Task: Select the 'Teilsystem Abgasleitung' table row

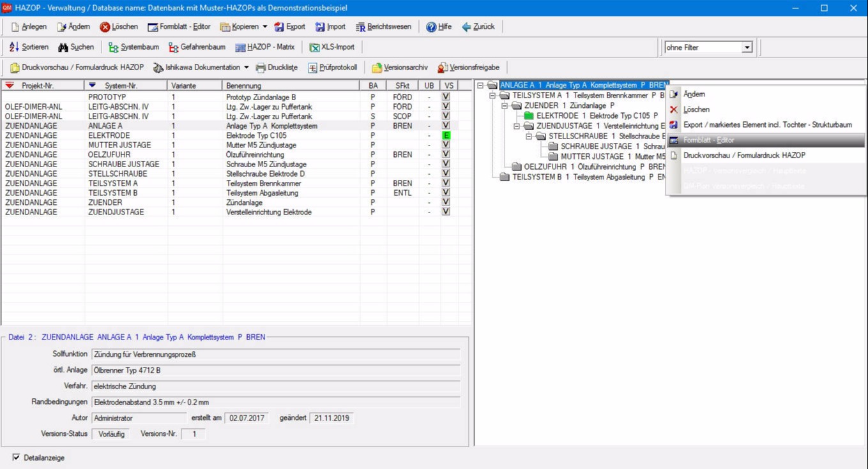Action: point(236,193)
